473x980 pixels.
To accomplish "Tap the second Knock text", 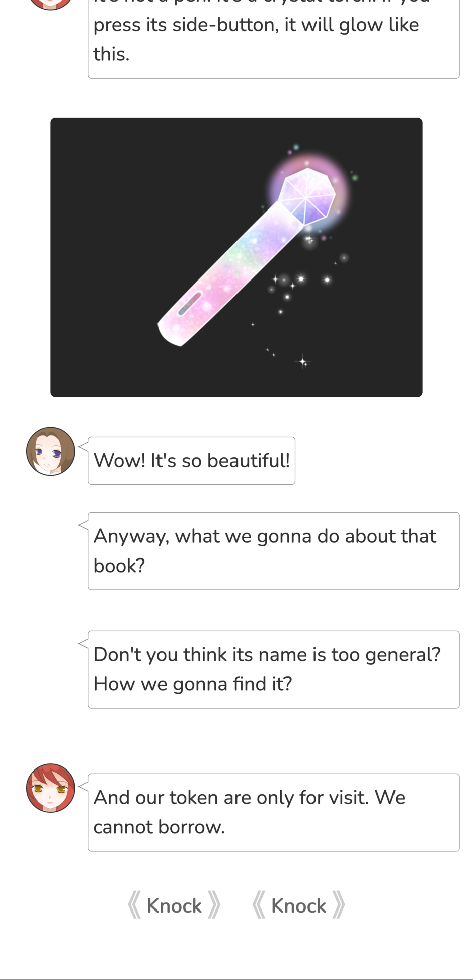I will [298, 905].
